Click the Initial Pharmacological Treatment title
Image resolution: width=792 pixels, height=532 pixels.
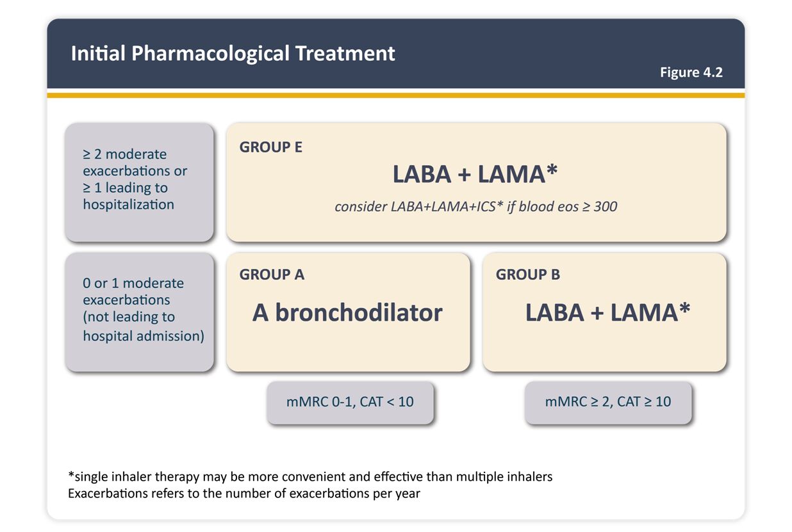pos(233,53)
